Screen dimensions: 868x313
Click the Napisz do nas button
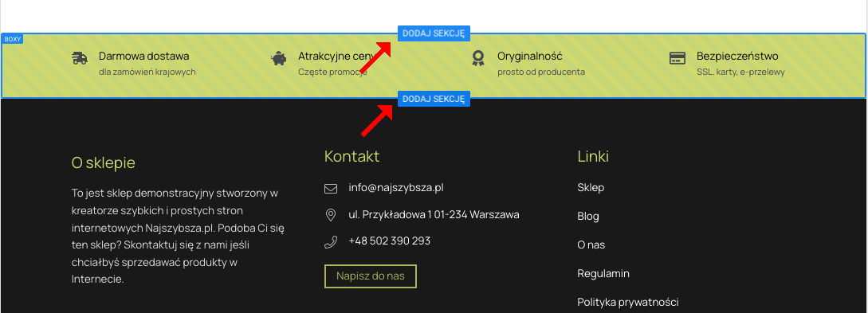click(x=371, y=276)
